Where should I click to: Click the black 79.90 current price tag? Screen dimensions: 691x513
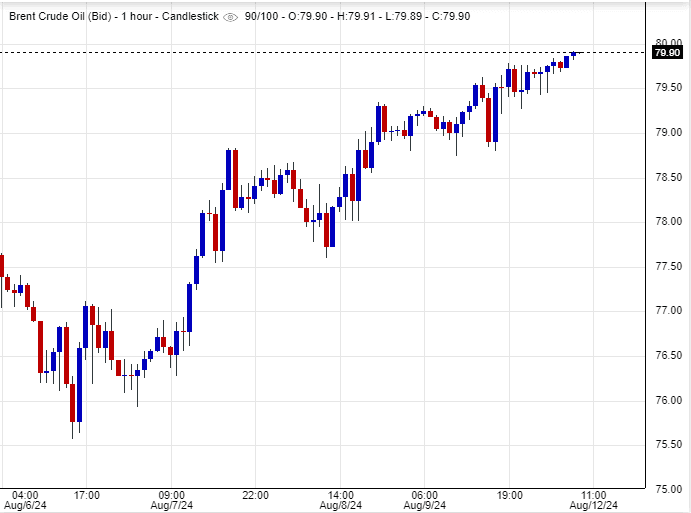[x=667, y=53]
